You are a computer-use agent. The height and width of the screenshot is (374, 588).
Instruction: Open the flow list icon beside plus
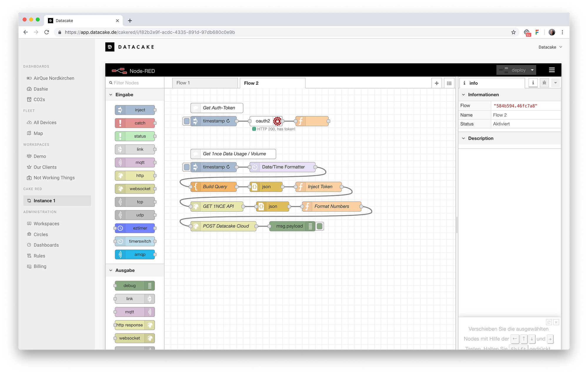pos(449,83)
